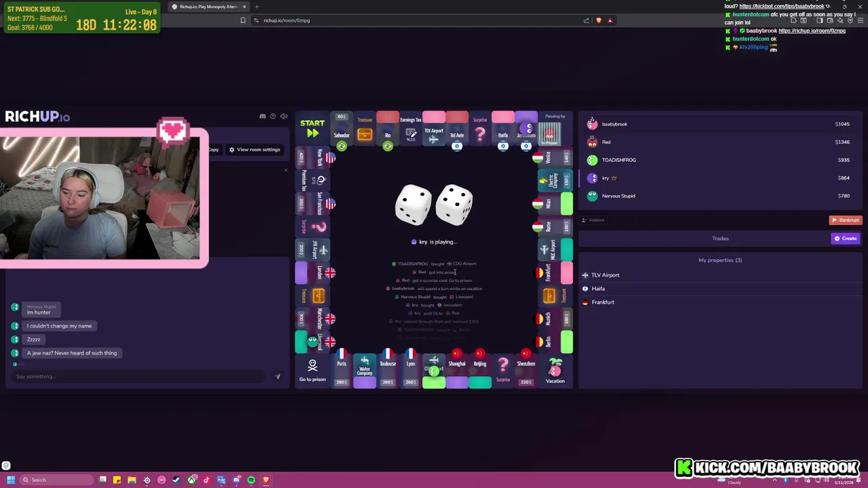This screenshot has width=868, height=488.
Task: Click the Vacation corner tile
Action: (555, 371)
